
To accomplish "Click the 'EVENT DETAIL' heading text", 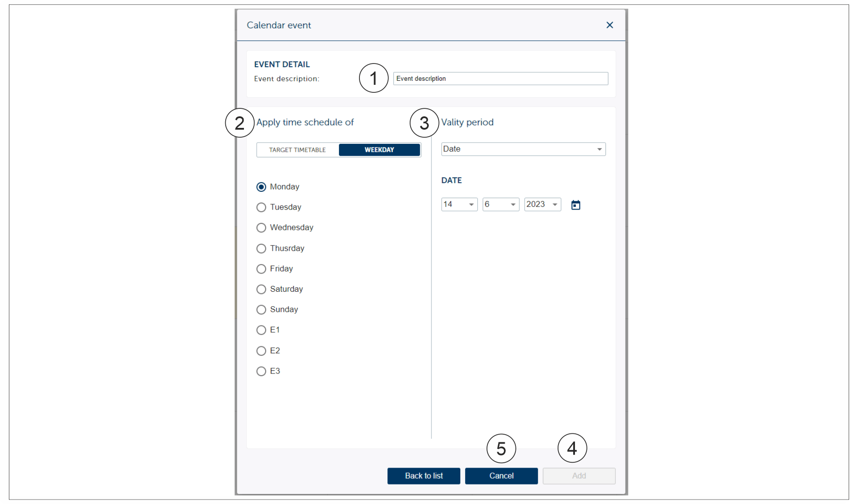I will click(282, 64).
